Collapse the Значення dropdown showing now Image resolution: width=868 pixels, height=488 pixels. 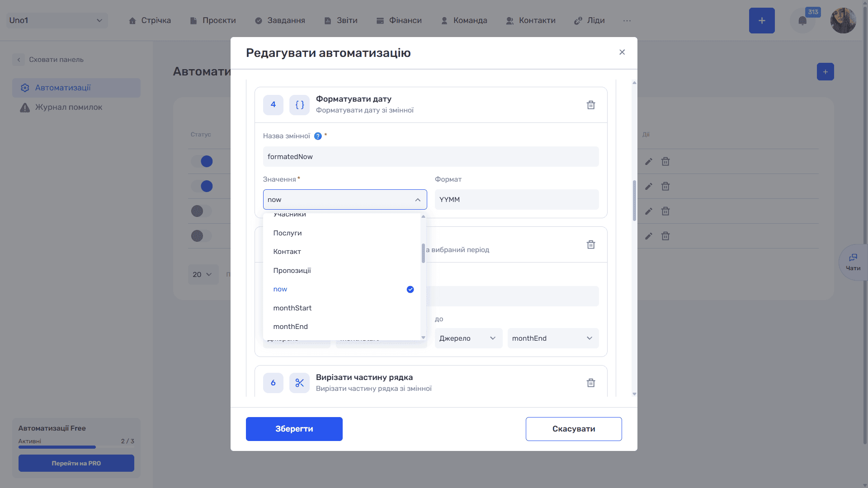(345, 200)
